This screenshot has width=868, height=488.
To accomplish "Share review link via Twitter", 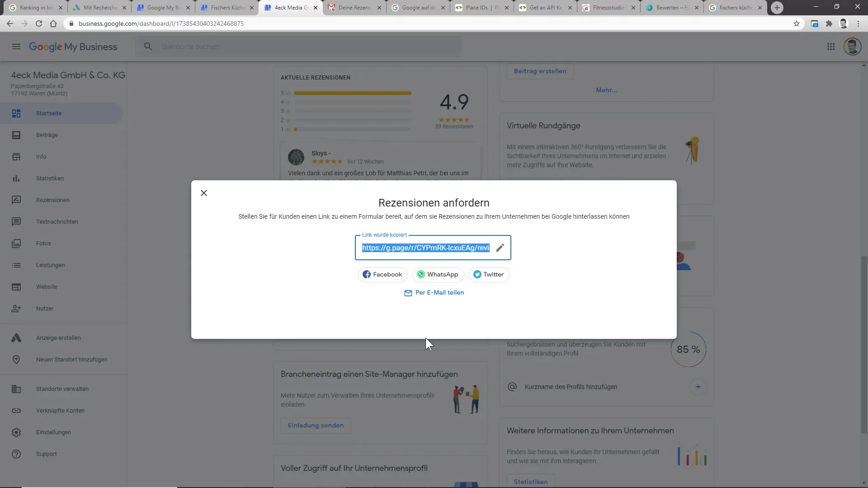I will [x=489, y=274].
